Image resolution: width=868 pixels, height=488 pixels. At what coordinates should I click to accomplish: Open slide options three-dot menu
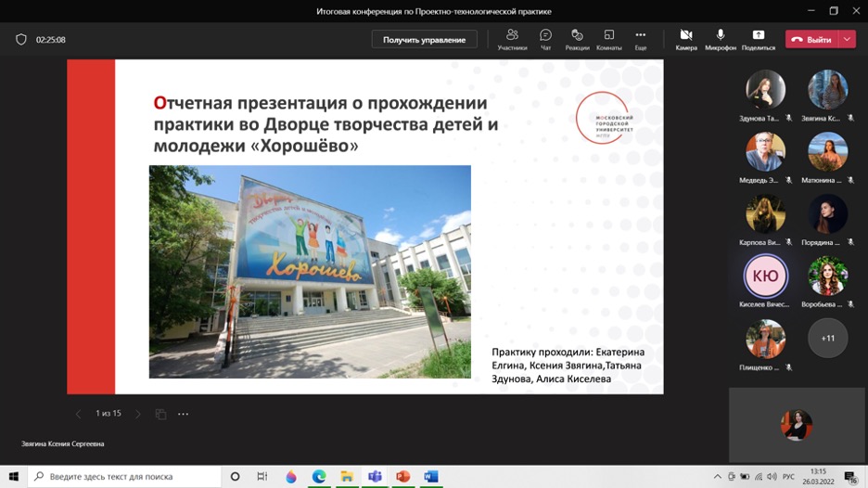pyautogui.click(x=183, y=414)
